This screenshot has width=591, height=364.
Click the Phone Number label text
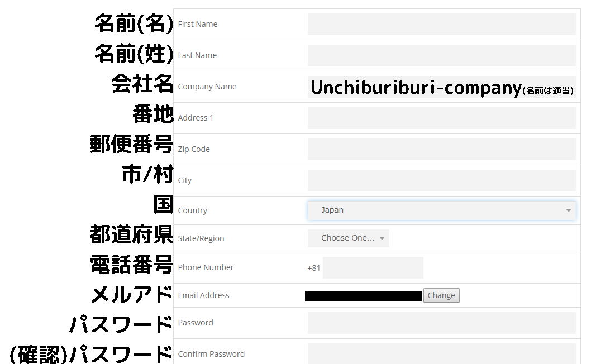click(206, 267)
